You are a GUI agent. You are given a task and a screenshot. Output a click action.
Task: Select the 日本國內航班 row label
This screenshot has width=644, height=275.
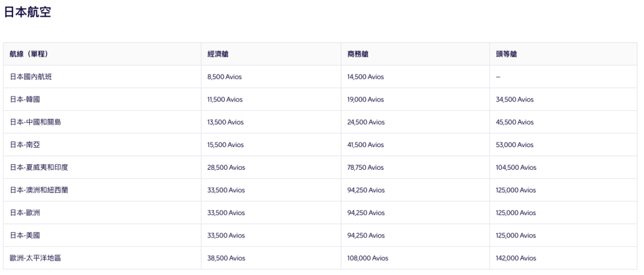point(31,77)
